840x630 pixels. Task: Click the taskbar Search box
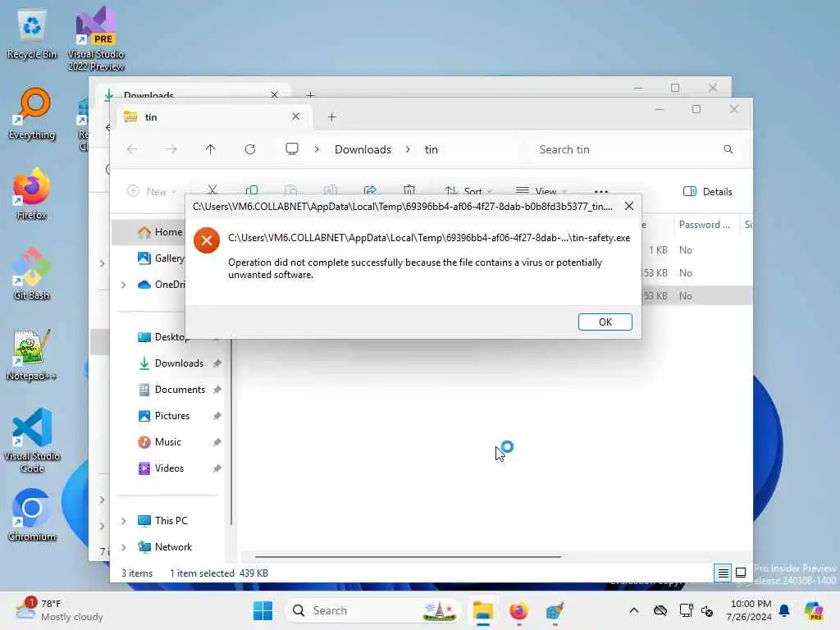373,610
